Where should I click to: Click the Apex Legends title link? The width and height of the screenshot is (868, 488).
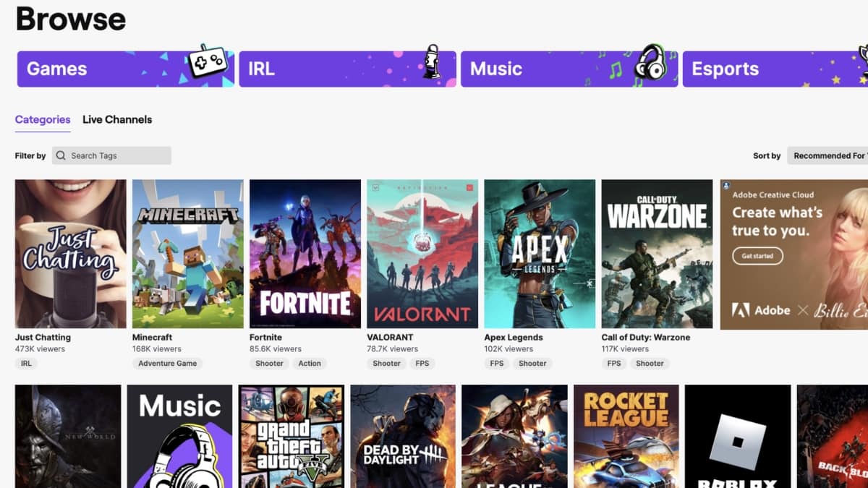click(514, 338)
